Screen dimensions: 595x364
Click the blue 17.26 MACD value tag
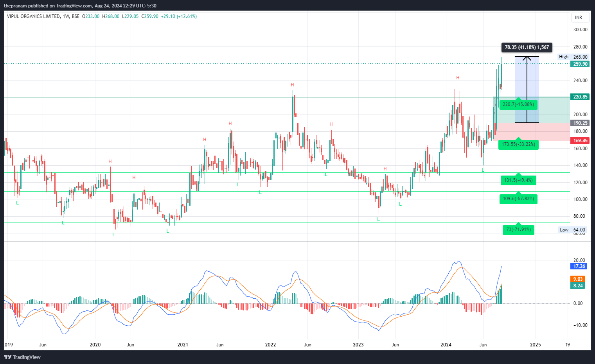(579, 266)
